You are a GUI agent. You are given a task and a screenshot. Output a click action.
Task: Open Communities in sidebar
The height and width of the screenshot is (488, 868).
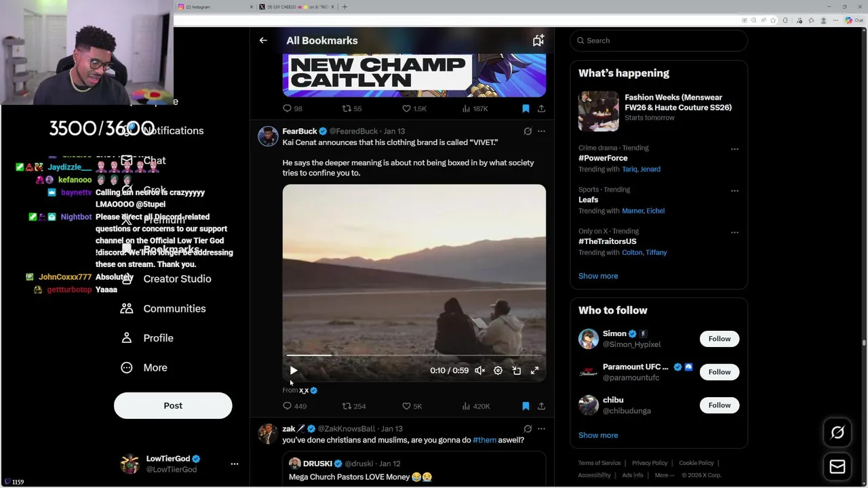pyautogui.click(x=163, y=308)
